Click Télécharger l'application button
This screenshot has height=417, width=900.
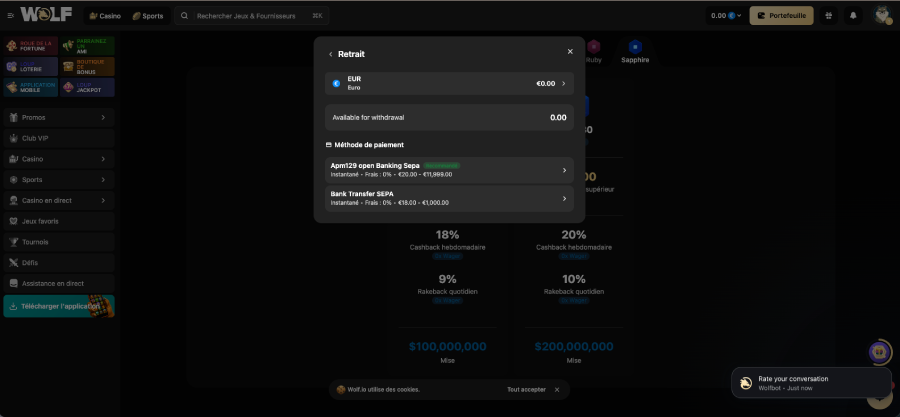pos(59,306)
